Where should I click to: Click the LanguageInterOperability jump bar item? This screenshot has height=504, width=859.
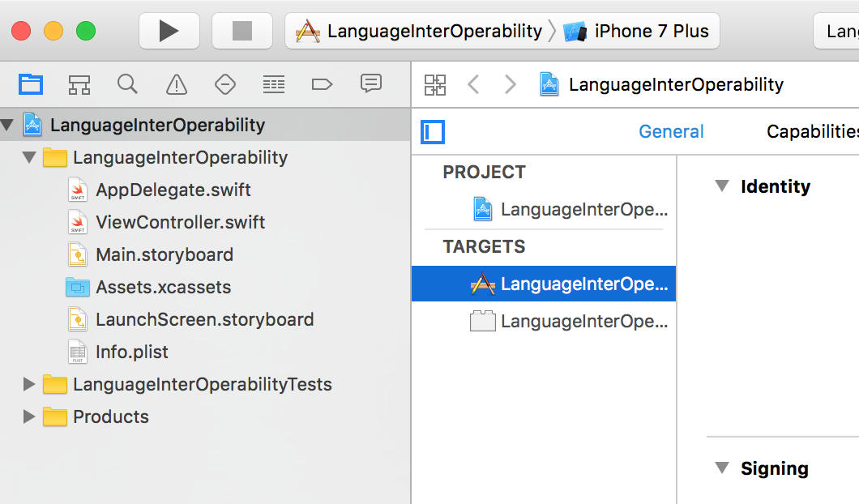pyautogui.click(x=662, y=84)
